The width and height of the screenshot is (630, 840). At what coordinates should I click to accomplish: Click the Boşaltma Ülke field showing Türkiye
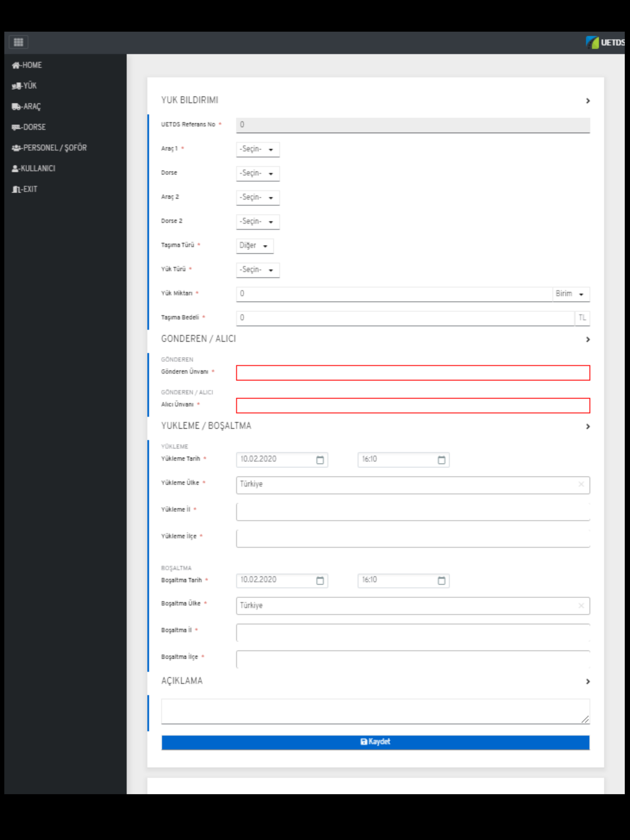click(413, 606)
